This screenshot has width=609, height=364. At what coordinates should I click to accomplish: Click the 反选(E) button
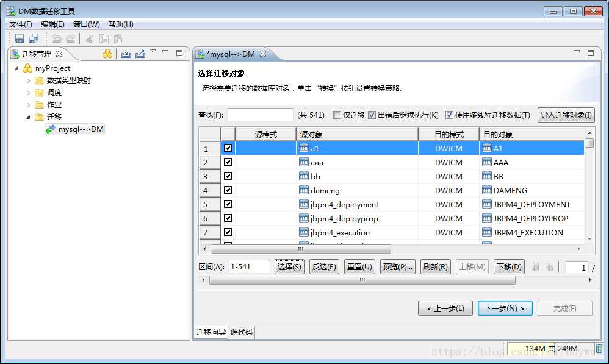(324, 267)
